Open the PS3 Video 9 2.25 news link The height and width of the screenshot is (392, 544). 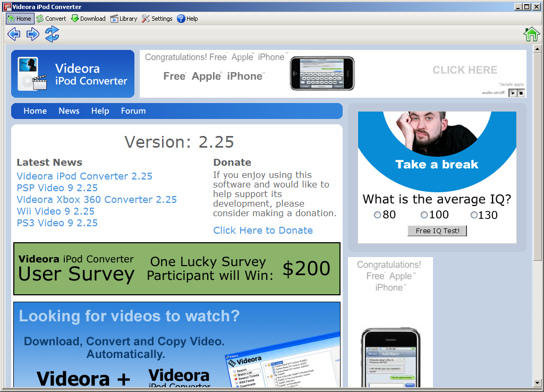click(57, 223)
